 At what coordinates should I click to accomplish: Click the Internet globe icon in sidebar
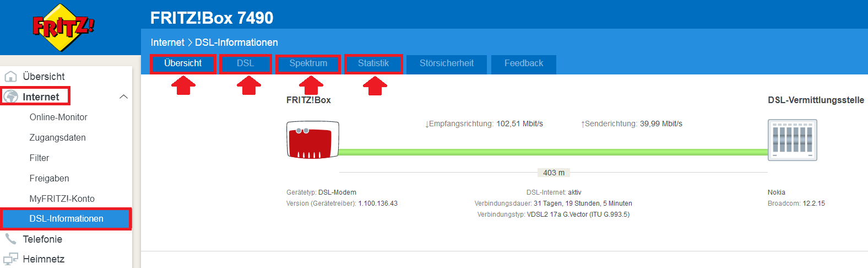tap(10, 97)
